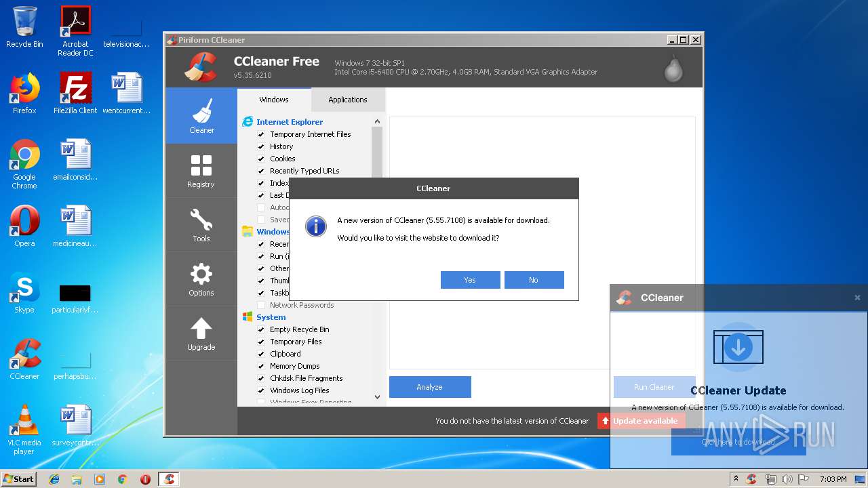Click the Piriform pear logo icon

click(673, 68)
